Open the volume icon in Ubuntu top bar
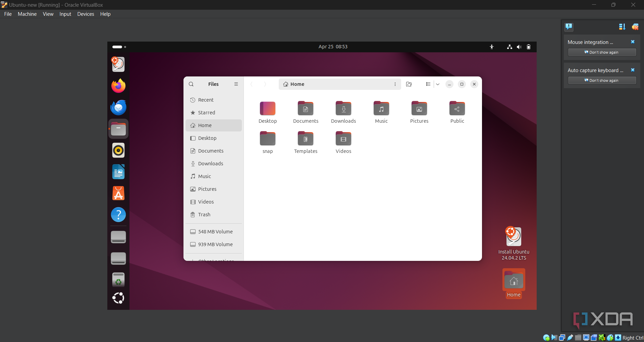644x342 pixels. 519,47
